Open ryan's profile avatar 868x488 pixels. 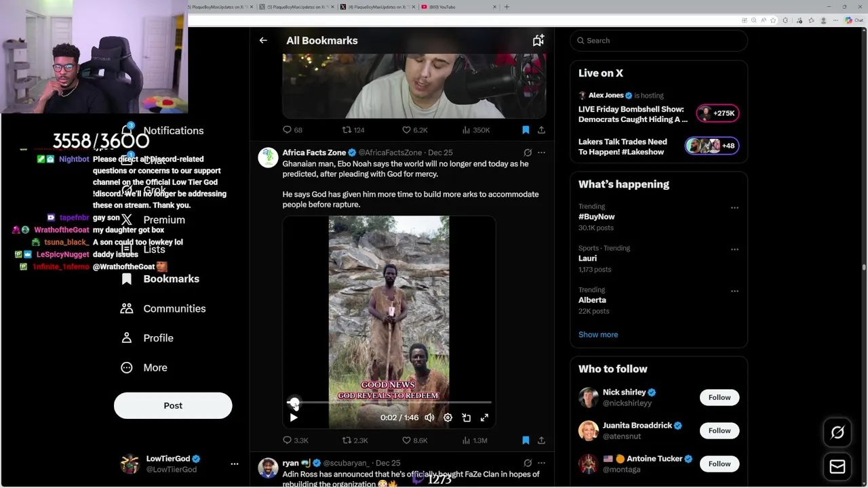[268, 468]
